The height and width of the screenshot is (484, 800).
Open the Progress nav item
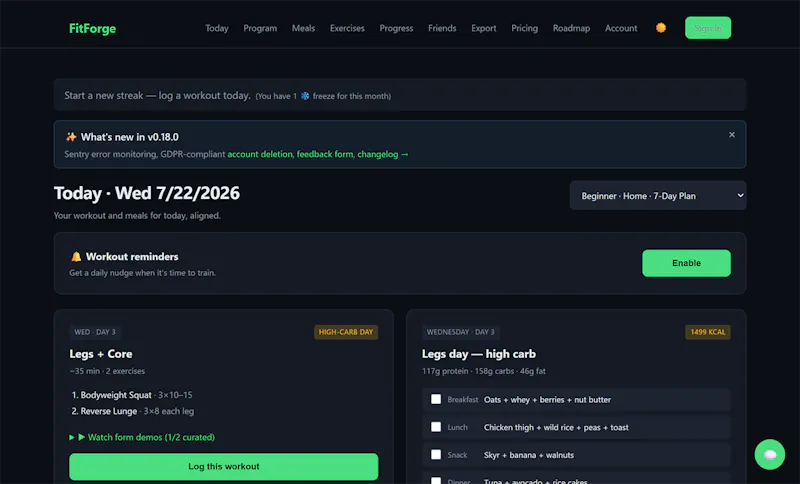(x=396, y=28)
